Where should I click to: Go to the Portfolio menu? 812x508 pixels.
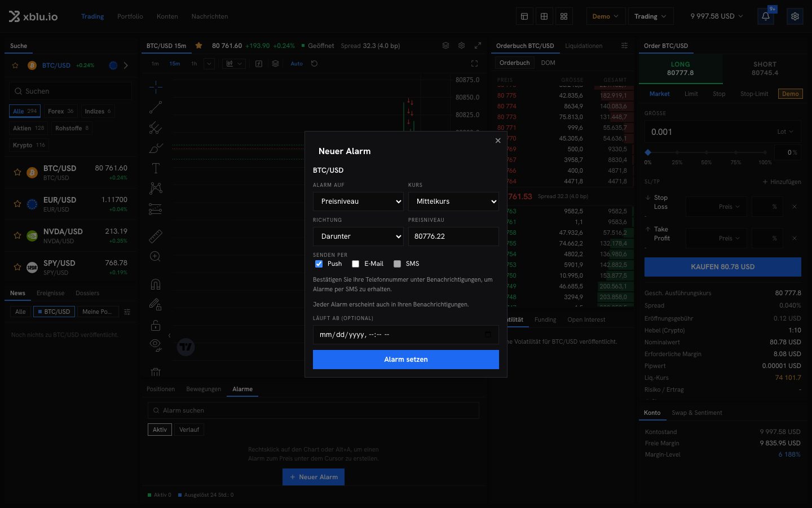tap(130, 16)
